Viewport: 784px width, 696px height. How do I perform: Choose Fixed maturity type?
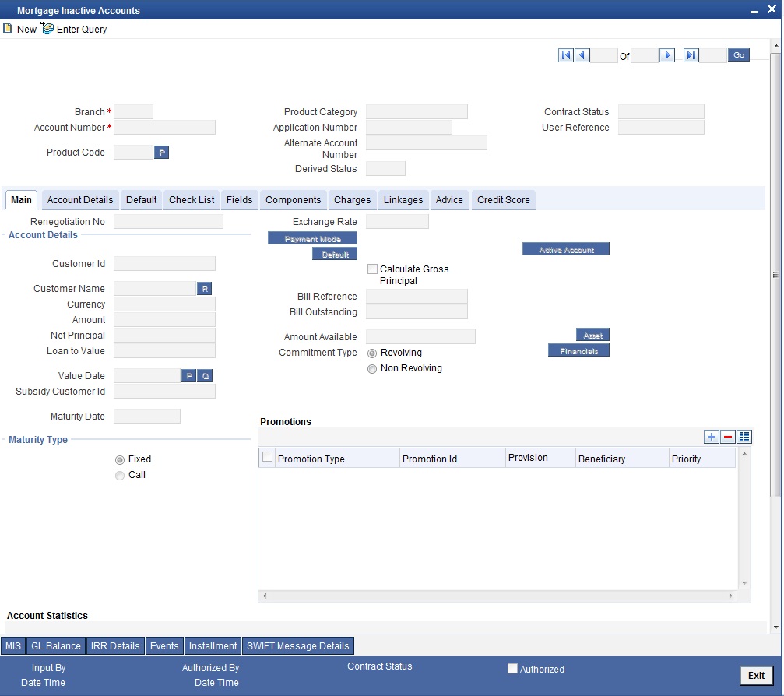(120, 459)
